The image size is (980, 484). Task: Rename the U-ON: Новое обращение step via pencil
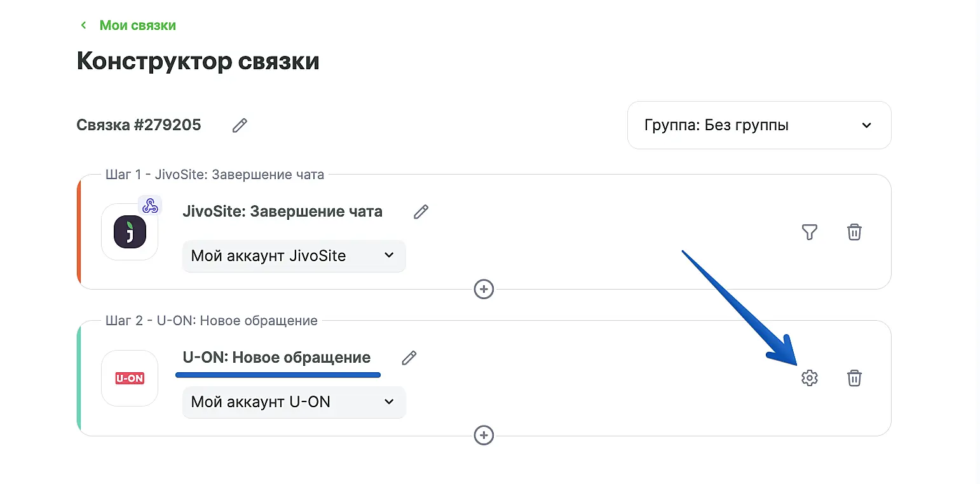pyautogui.click(x=409, y=358)
